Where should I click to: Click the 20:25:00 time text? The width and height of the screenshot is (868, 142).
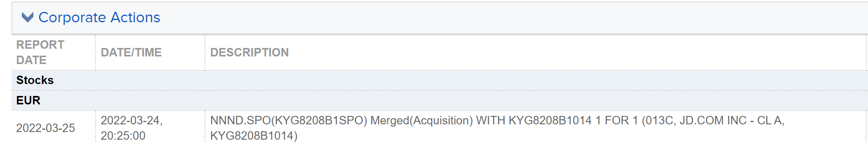pos(123,135)
